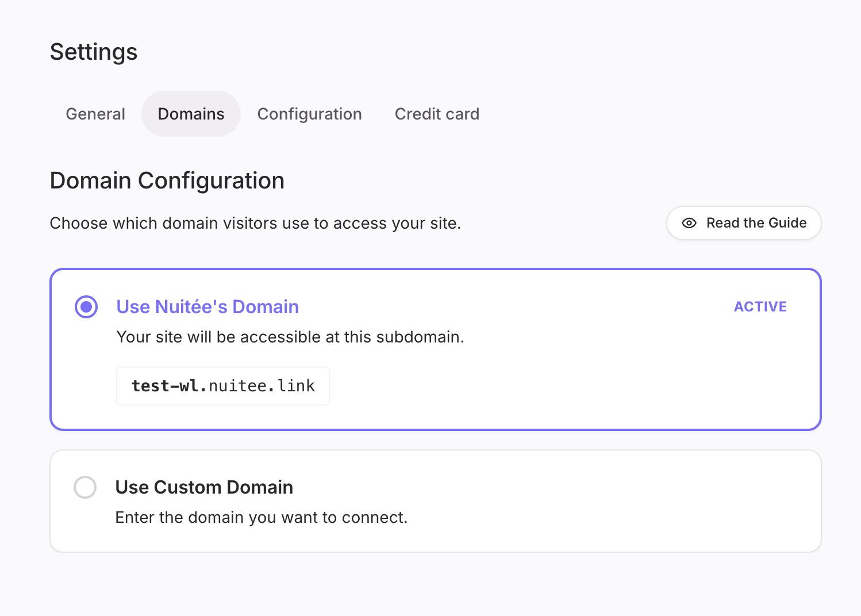861x616 pixels.
Task: Select the Use Custom Domain radio button
Action: click(x=85, y=487)
